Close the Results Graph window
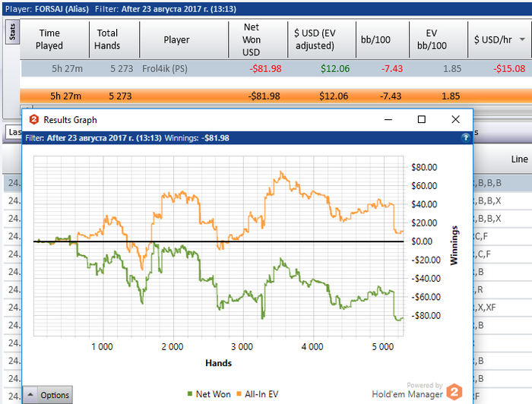The image size is (532, 404). point(456,119)
